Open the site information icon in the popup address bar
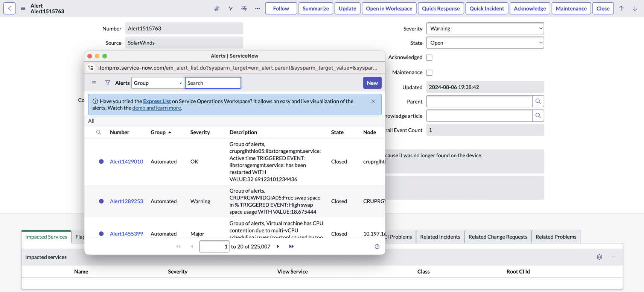 coord(91,68)
